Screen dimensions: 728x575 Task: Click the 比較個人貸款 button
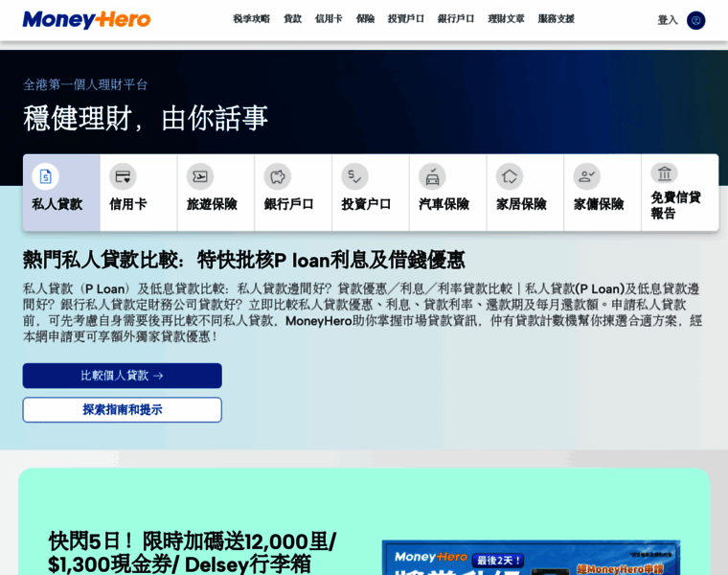(122, 376)
